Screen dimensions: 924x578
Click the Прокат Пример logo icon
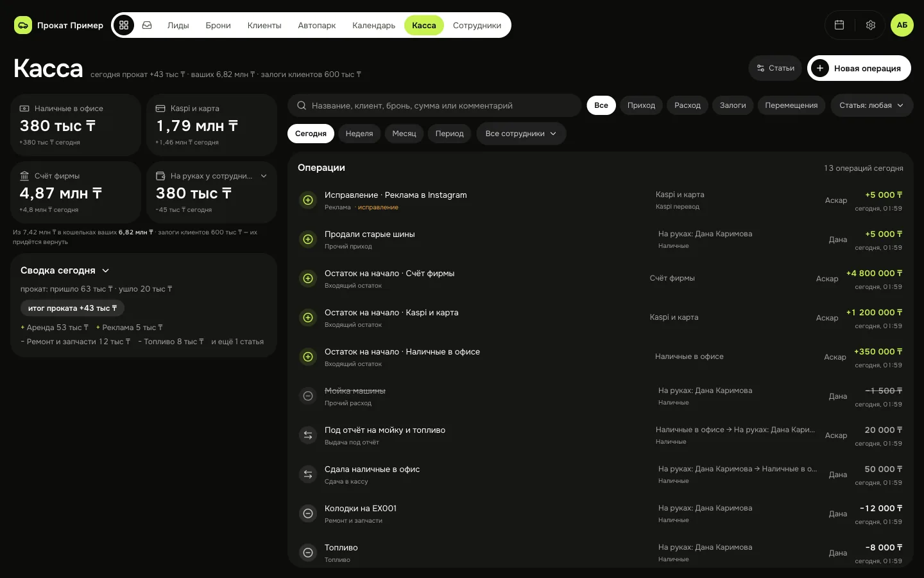[23, 25]
